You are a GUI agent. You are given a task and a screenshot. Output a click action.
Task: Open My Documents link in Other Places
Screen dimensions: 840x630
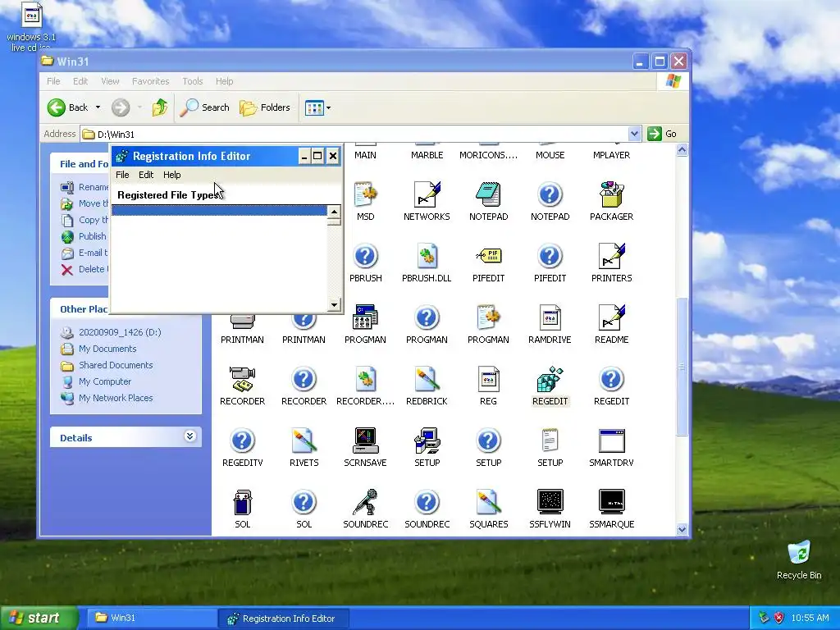pos(107,349)
